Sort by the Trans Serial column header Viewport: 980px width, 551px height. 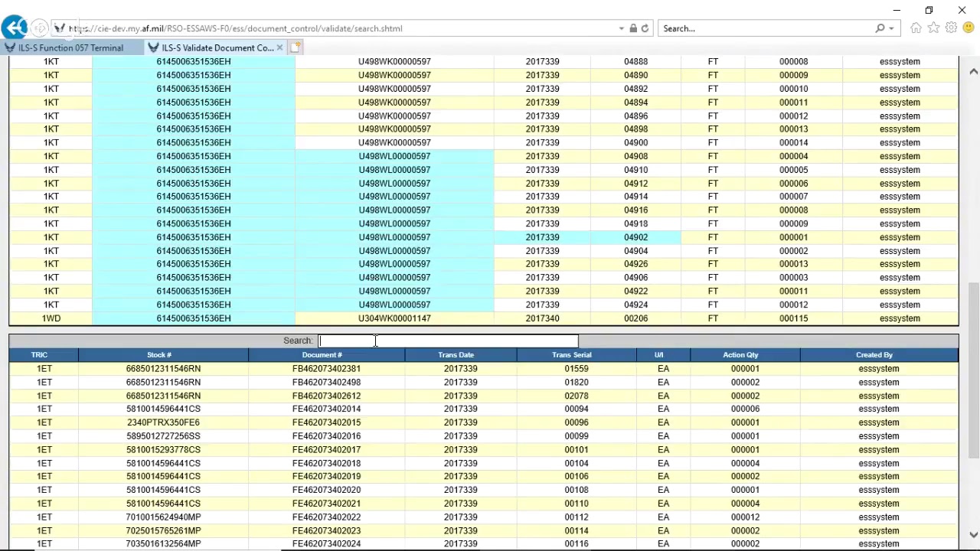(x=572, y=355)
